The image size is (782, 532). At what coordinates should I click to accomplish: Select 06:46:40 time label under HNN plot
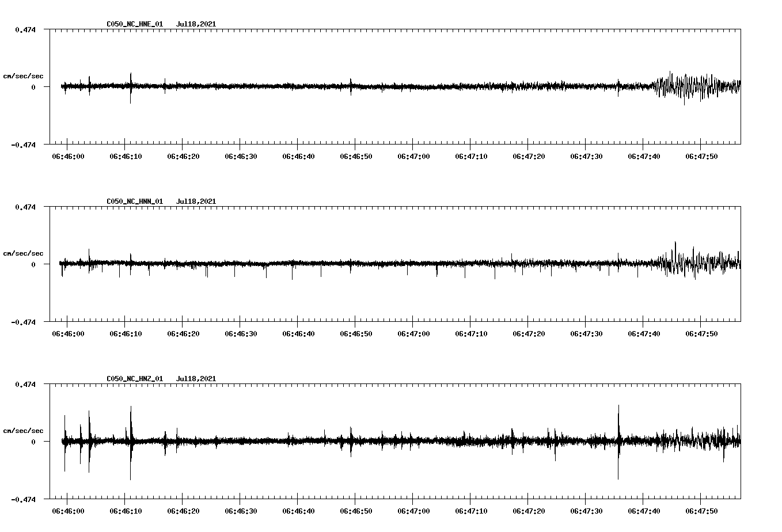coord(298,334)
